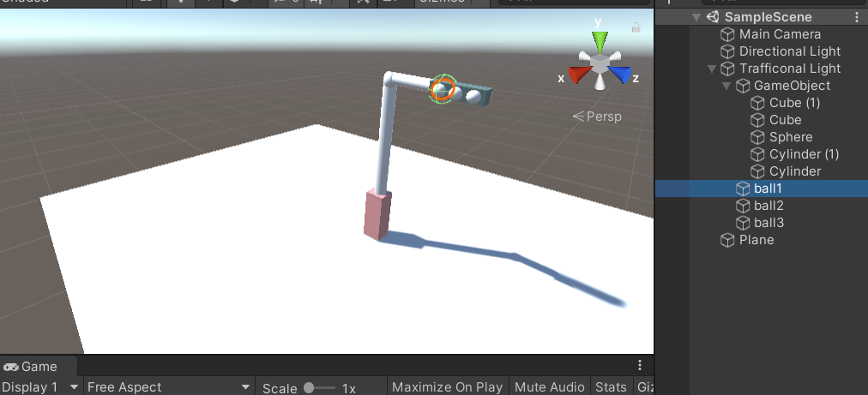Toggle the Persp projection label
868x395 pixels.
pos(597,117)
